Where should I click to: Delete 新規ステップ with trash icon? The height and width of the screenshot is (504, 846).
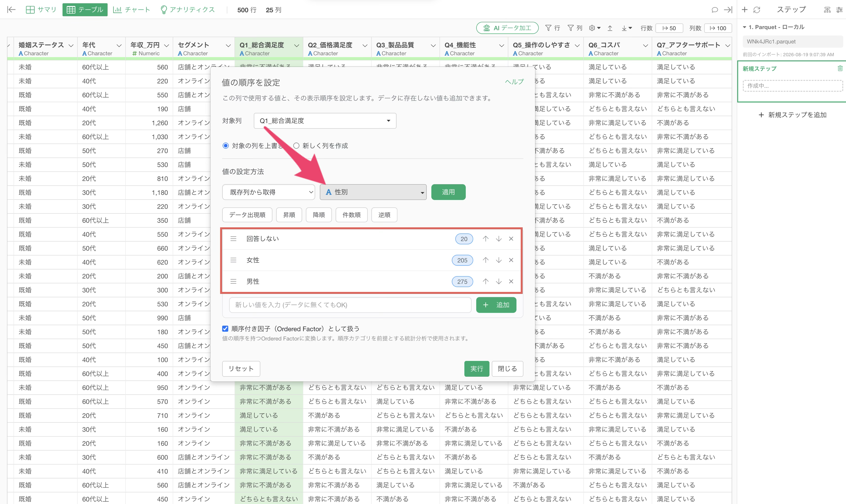[840, 68]
